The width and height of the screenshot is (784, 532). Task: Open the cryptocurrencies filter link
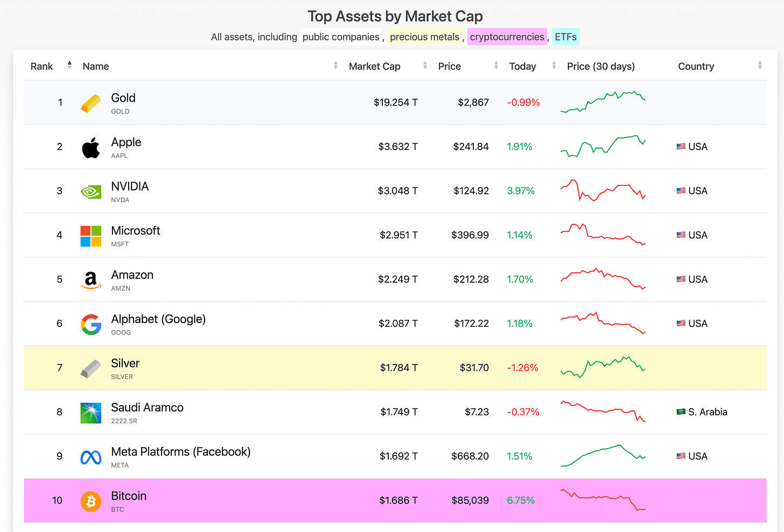(507, 37)
